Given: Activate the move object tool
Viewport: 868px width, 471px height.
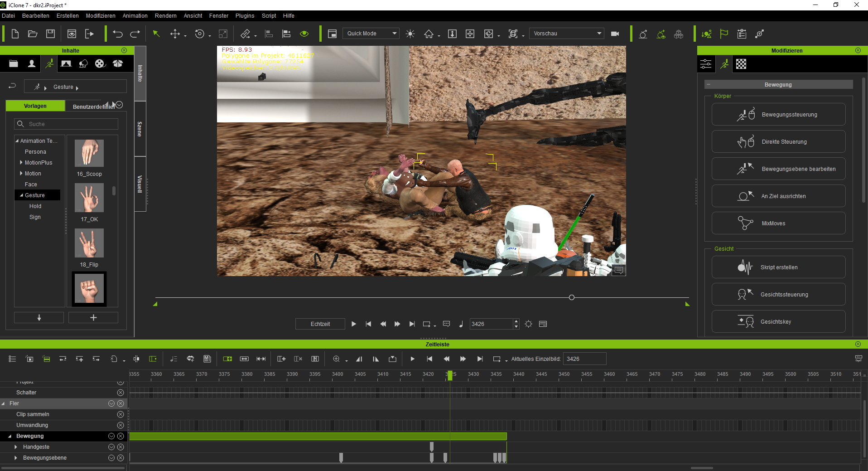Looking at the screenshot, I should point(175,34).
